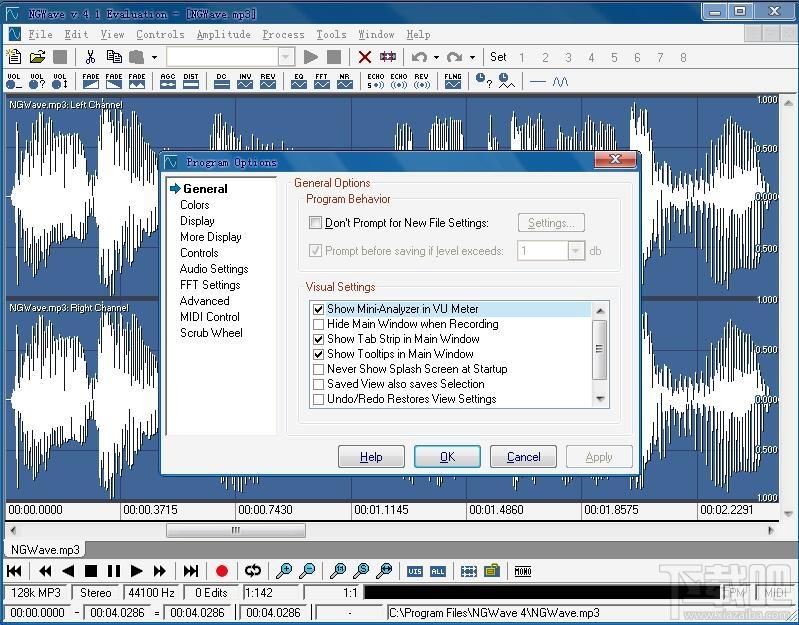The width and height of the screenshot is (799, 625).
Task: Uncheck Show Tab Strip in Main Window
Action: pos(318,339)
